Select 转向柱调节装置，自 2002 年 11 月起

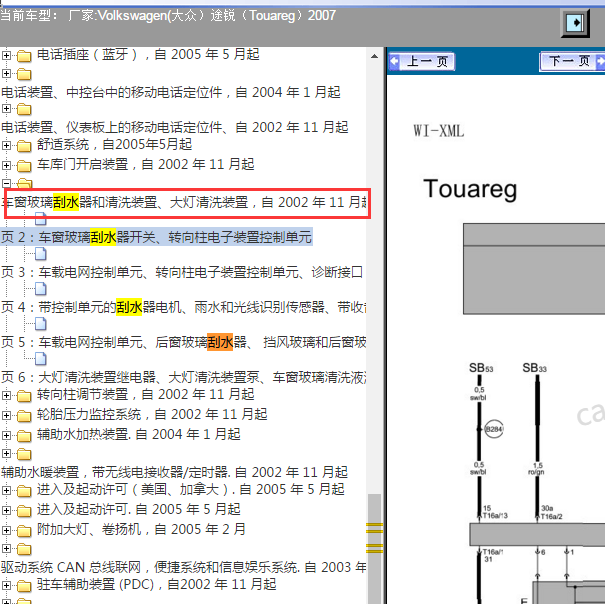tap(145, 394)
